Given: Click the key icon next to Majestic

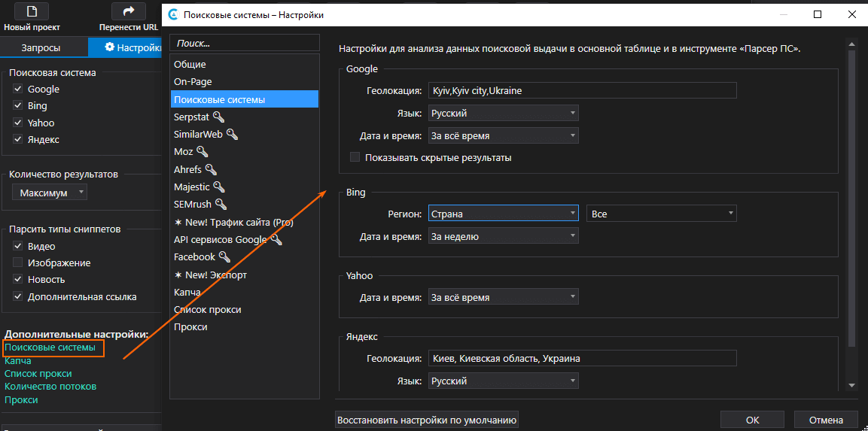Looking at the screenshot, I should [x=218, y=187].
